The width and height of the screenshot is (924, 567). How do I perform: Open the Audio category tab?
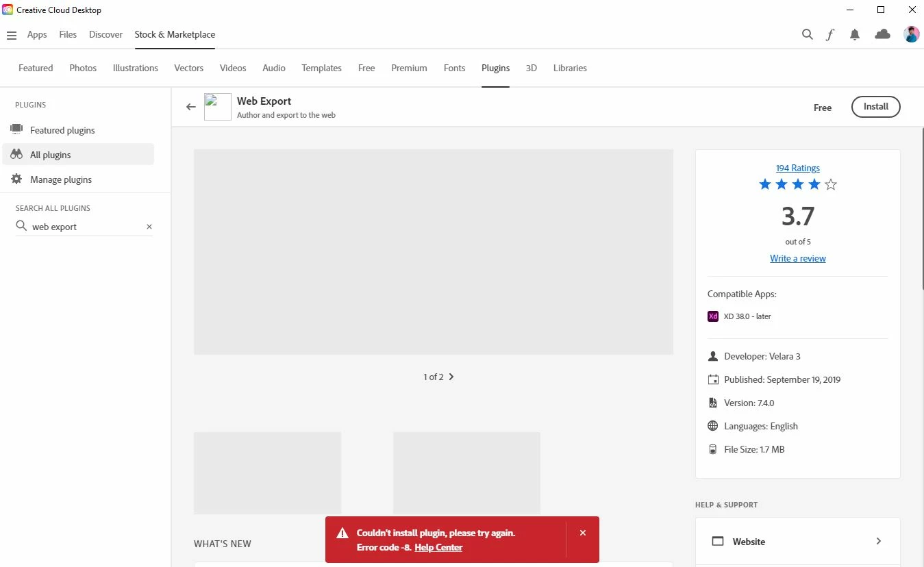tap(274, 68)
